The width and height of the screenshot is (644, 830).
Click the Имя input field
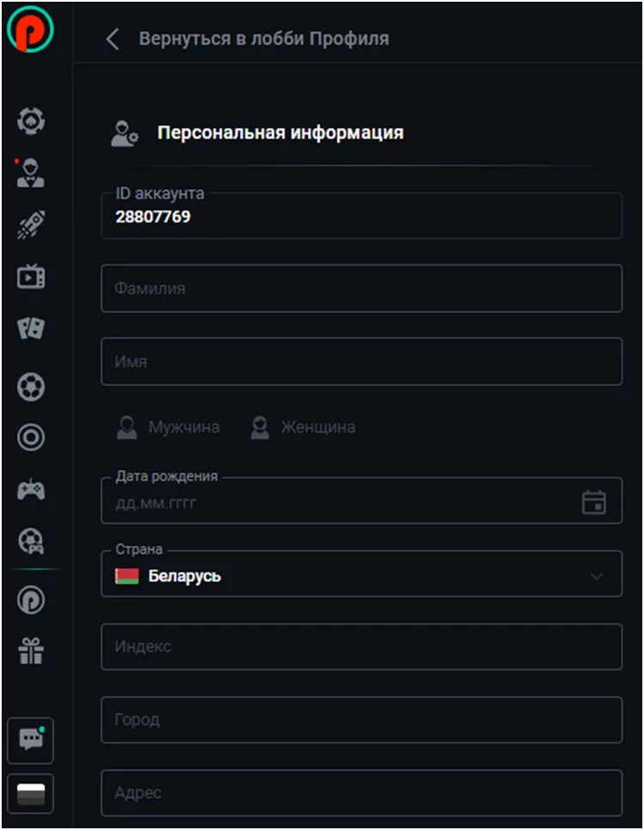(361, 362)
